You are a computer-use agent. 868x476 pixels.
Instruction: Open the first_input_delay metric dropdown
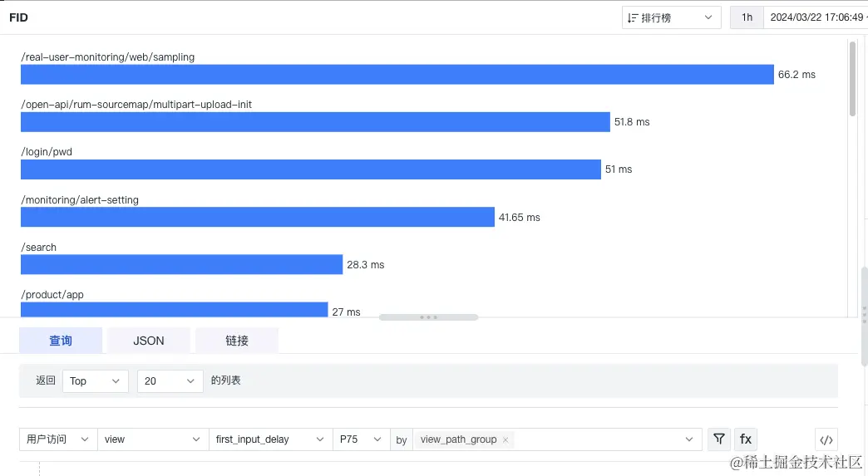270,439
